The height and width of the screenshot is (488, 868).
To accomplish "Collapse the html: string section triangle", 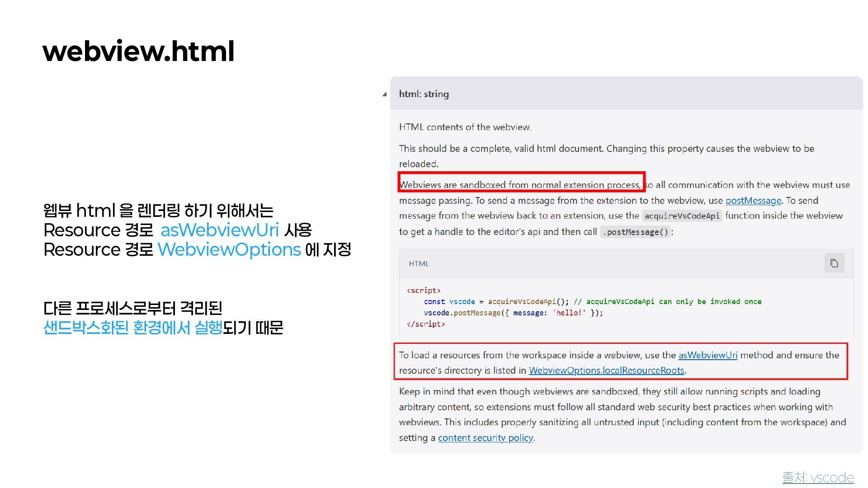I will (x=384, y=94).
